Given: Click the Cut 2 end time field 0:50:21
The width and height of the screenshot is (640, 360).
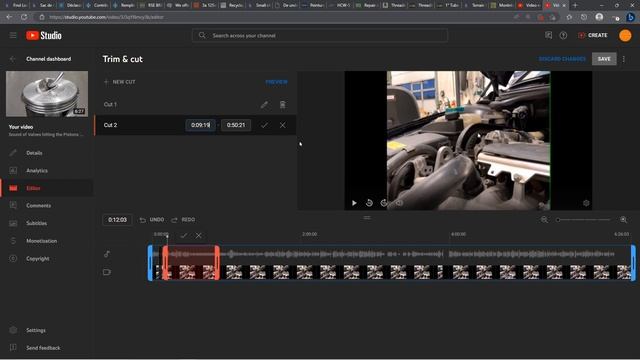Looking at the screenshot, I should coord(236,125).
